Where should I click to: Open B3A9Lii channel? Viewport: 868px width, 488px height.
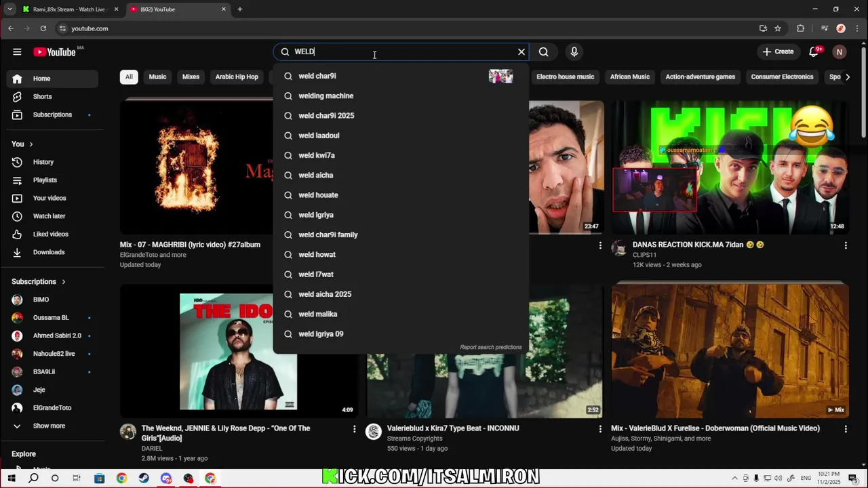click(53, 372)
